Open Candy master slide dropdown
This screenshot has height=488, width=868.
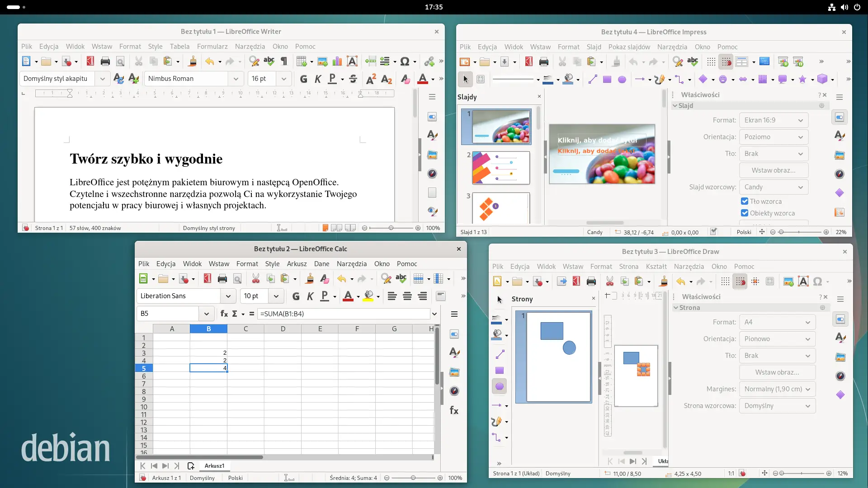[774, 187]
